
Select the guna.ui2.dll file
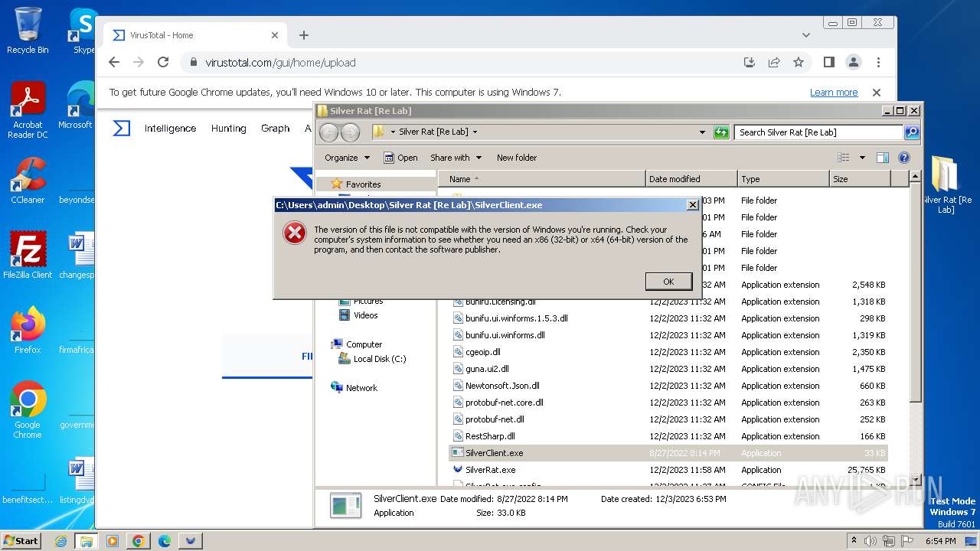coord(487,369)
